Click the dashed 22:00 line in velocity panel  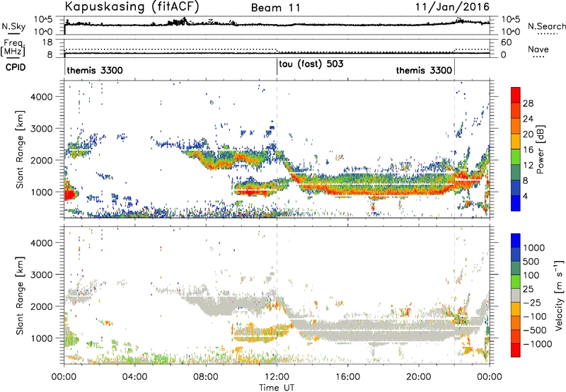[x=454, y=295]
